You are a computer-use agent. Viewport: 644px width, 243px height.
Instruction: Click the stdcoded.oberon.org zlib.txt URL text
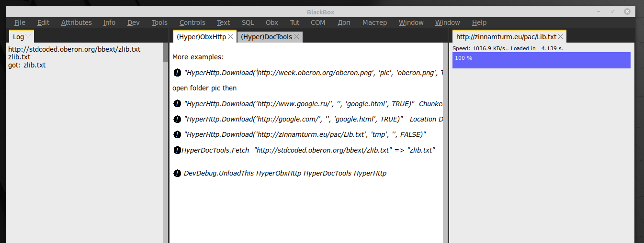74,49
